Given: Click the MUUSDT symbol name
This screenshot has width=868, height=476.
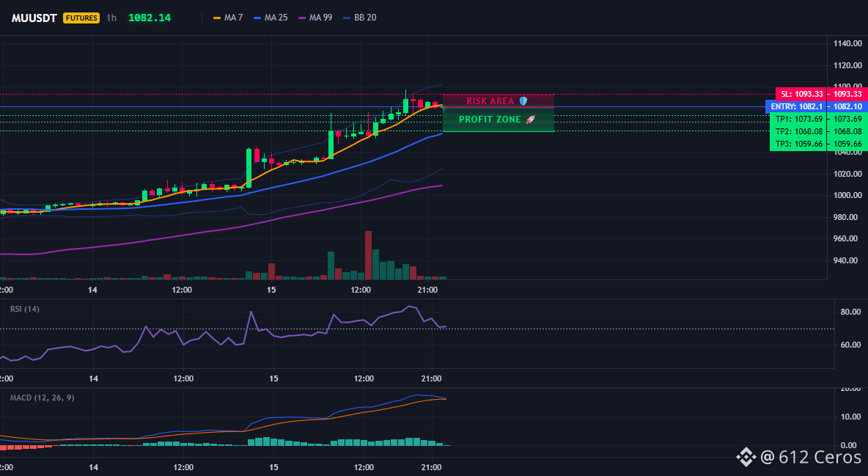Looking at the screenshot, I should pos(34,18).
